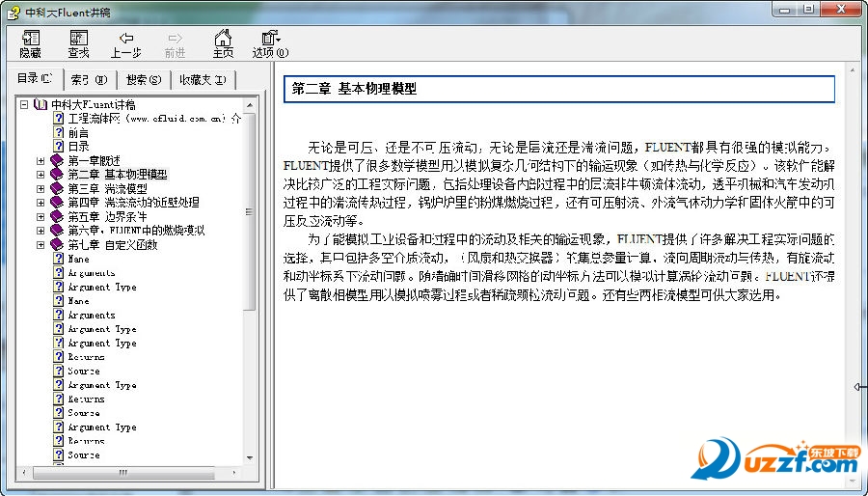The image size is (868, 496).
Task: Open the 目录 topic in the tree
Action: coord(79,146)
